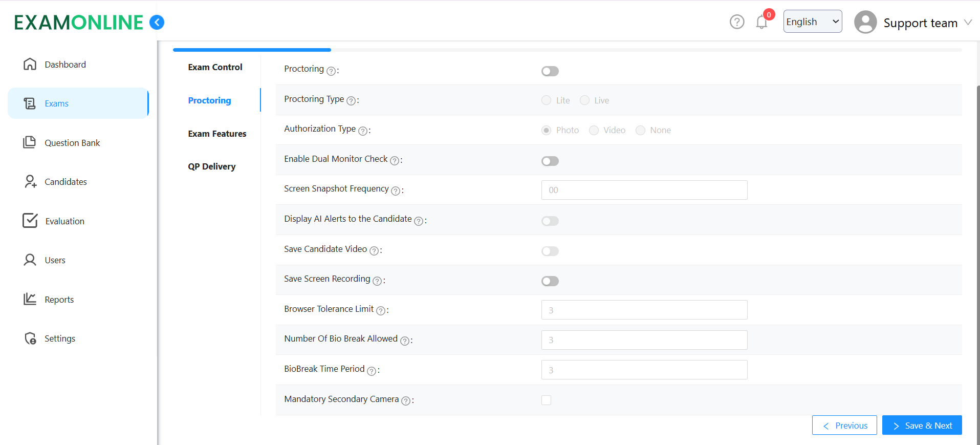Expand the Support team account menu
The width and height of the screenshot is (980, 445).
(913, 23)
